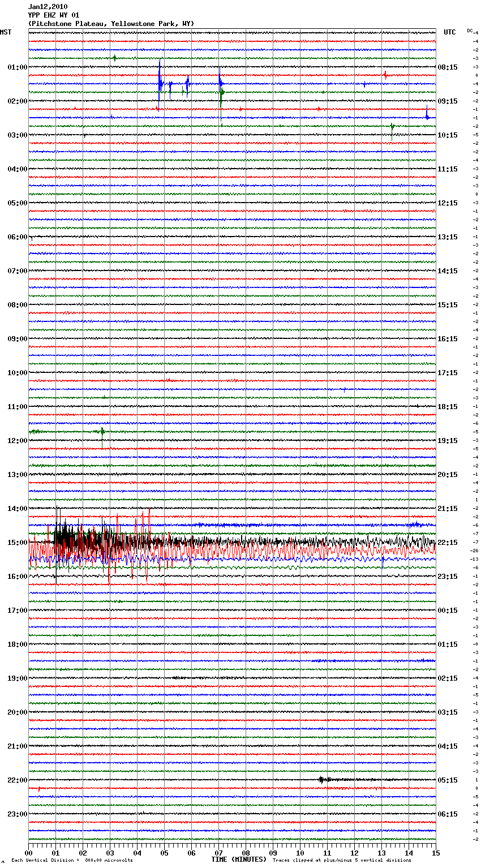Click the Traces clipped footer note
Screen dimensions: 481x868
(342, 860)
